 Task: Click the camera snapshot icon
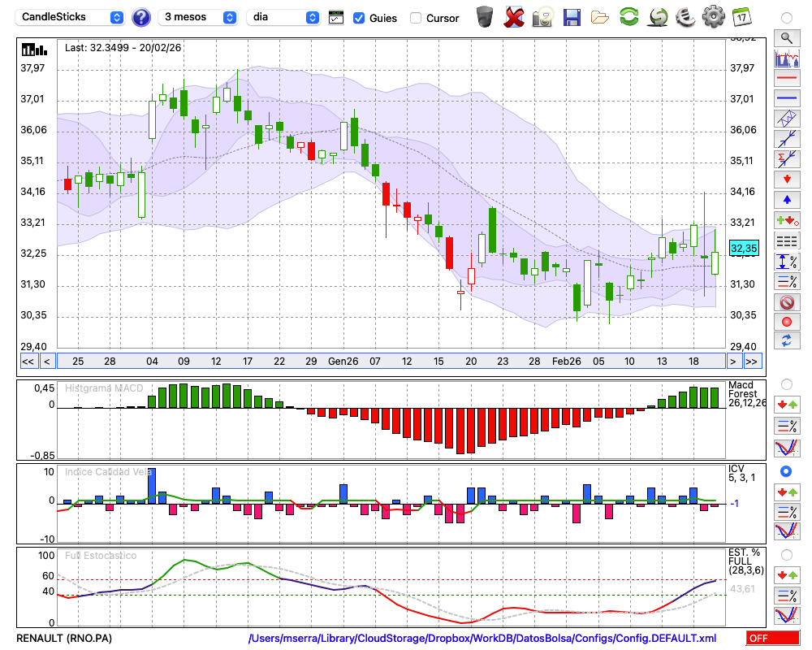(542, 16)
